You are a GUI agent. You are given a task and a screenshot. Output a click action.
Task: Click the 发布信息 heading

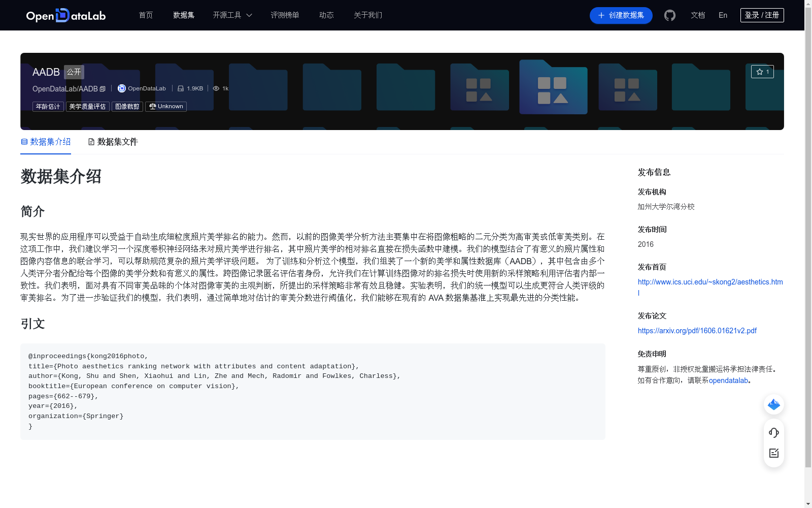[654, 172]
